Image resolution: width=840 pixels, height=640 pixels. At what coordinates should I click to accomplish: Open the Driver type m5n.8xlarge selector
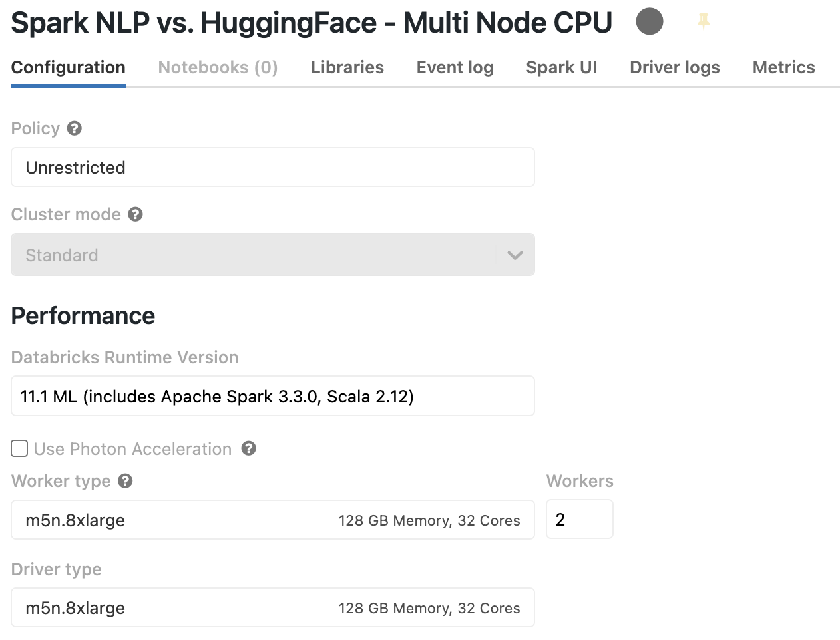[x=272, y=608]
